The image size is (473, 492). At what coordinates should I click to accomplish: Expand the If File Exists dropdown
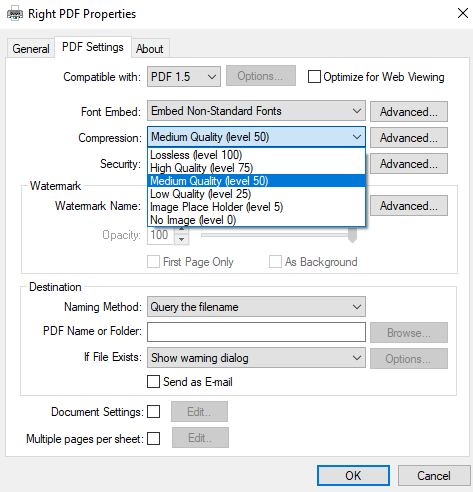coord(256,358)
